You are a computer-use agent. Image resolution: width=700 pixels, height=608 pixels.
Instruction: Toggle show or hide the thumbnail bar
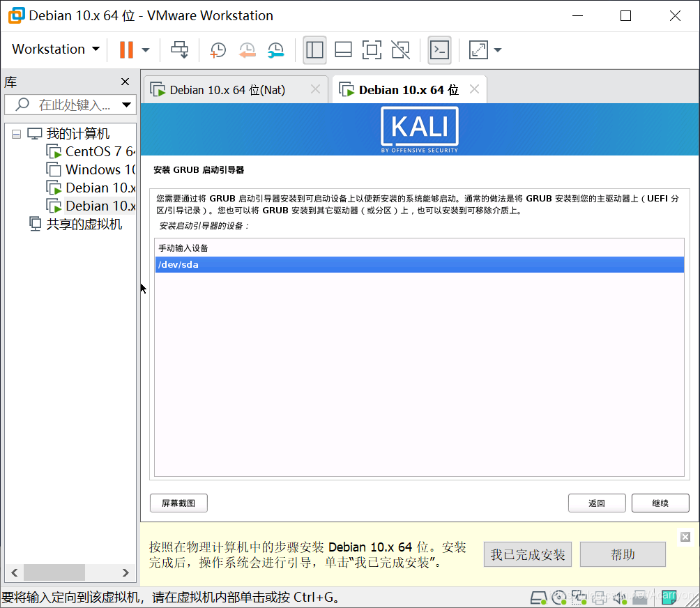click(x=342, y=50)
